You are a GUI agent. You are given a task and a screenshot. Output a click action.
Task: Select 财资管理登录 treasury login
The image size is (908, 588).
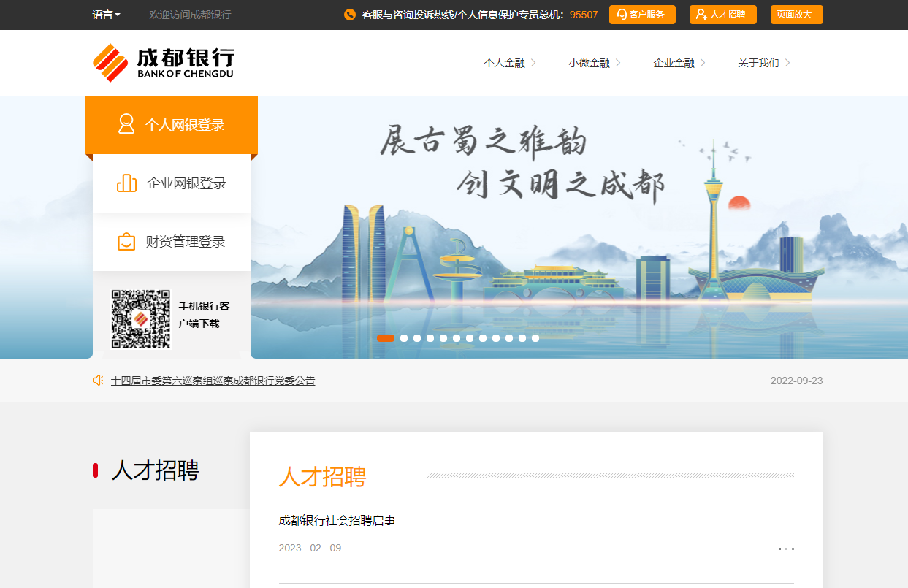click(172, 242)
